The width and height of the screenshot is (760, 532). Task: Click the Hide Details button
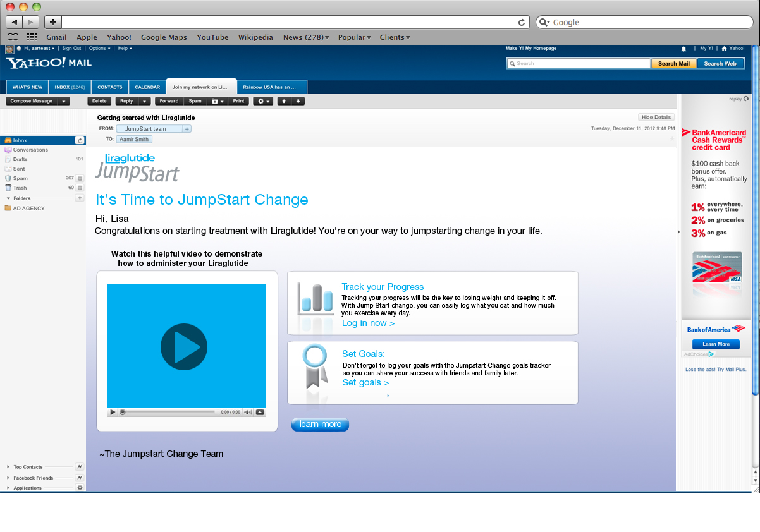click(x=656, y=118)
